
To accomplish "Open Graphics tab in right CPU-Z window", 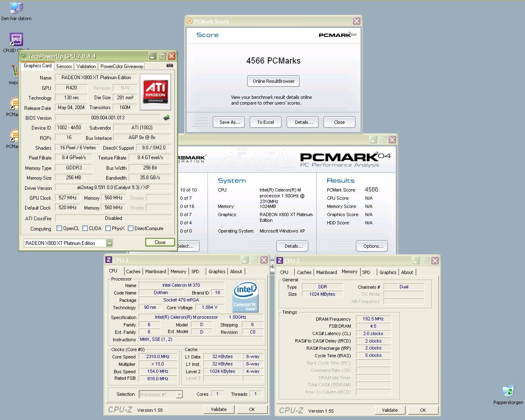I will pos(388,272).
